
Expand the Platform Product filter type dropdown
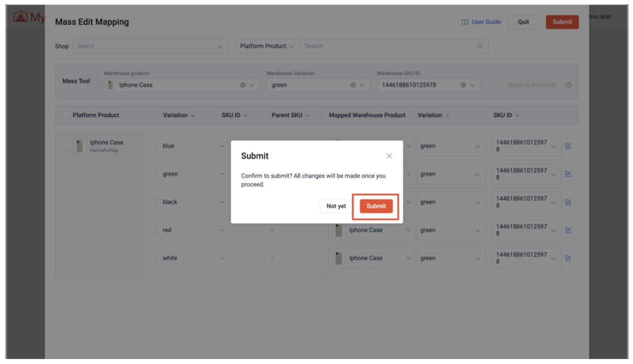pos(267,46)
